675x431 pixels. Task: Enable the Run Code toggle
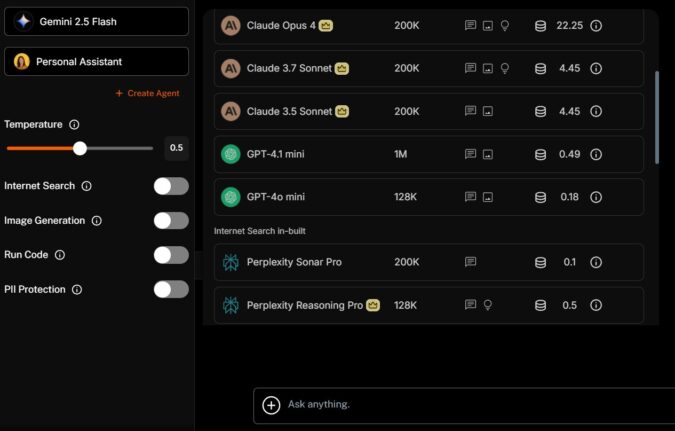(x=171, y=255)
